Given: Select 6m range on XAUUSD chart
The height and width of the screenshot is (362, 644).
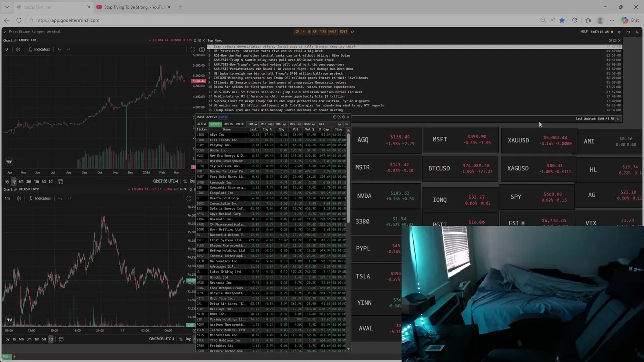Looking at the screenshot, I should (x=22, y=181).
